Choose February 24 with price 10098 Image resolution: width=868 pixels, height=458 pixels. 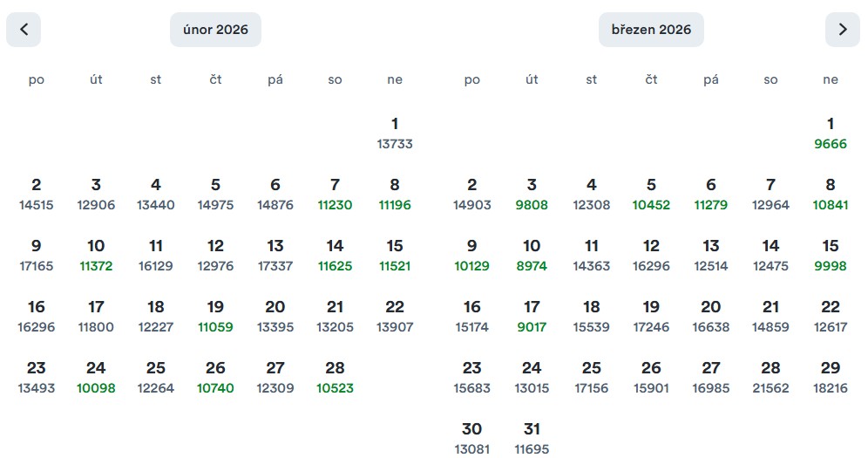(x=96, y=377)
